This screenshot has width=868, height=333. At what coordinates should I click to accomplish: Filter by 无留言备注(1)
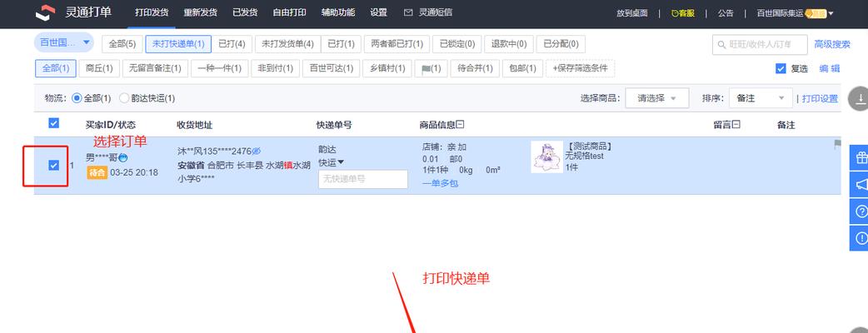tap(155, 68)
